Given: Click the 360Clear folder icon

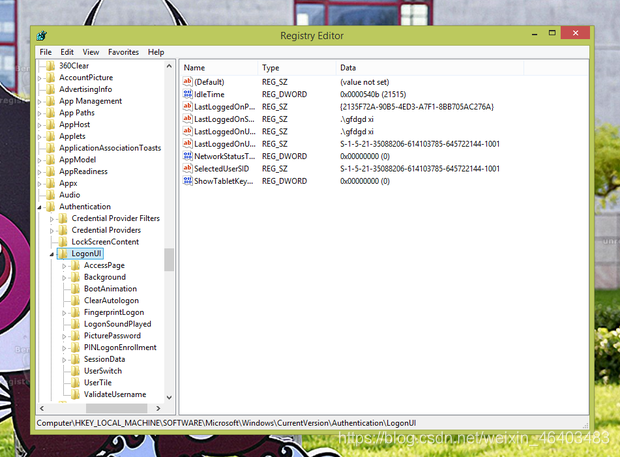Looking at the screenshot, I should [x=51, y=66].
